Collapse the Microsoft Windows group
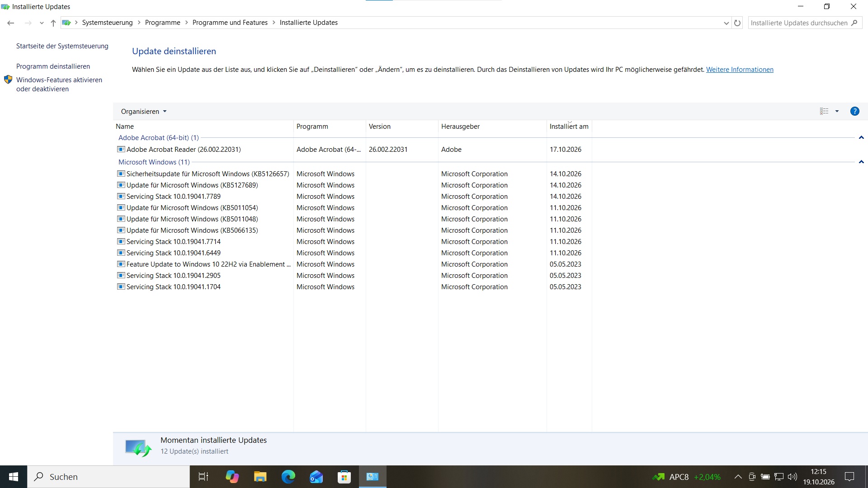The width and height of the screenshot is (868, 488). point(861,162)
